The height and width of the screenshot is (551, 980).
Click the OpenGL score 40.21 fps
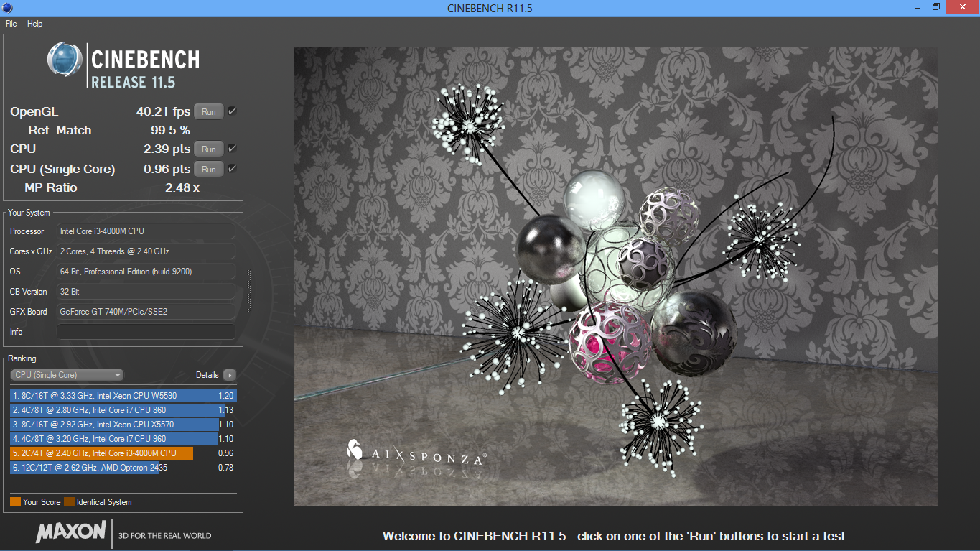tap(163, 111)
